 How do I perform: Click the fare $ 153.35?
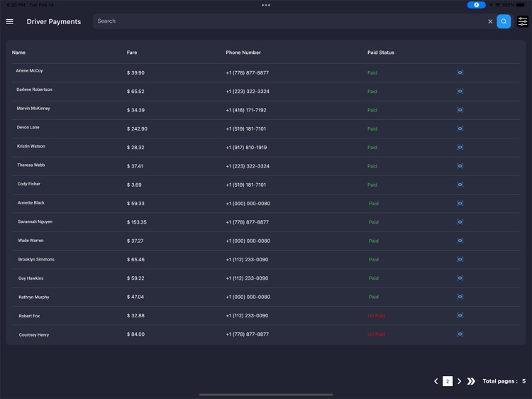[137, 222]
